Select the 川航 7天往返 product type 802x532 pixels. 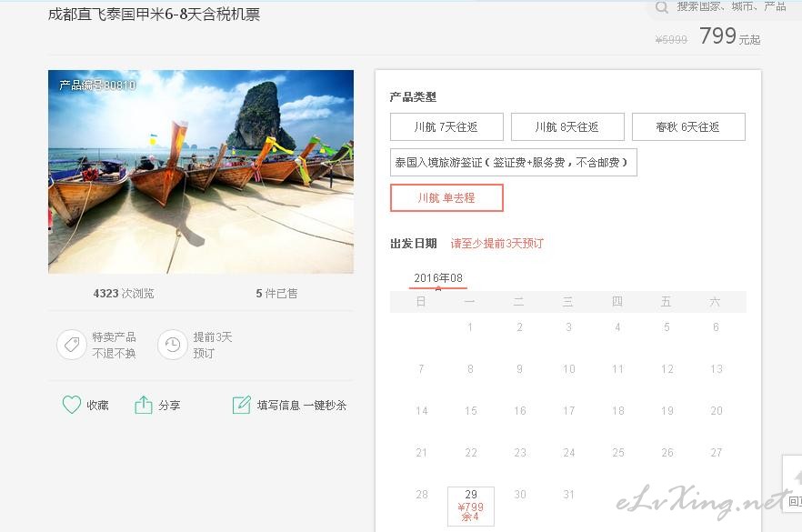pyautogui.click(x=446, y=127)
